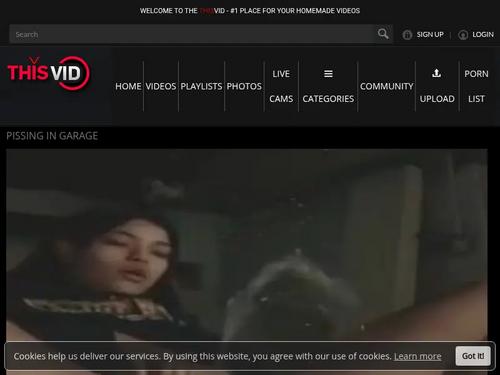This screenshot has height=375, width=500.
Task: Open the Videos menu item
Action: point(161,86)
